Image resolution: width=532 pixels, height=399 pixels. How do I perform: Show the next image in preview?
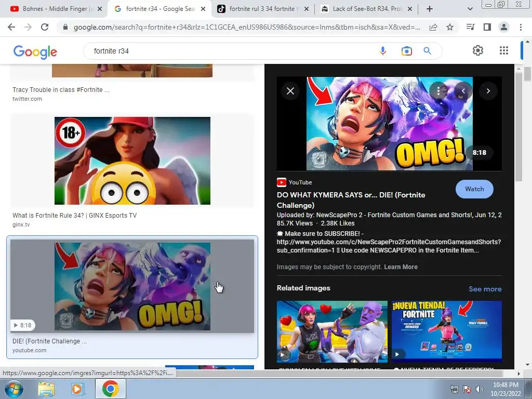click(488, 91)
